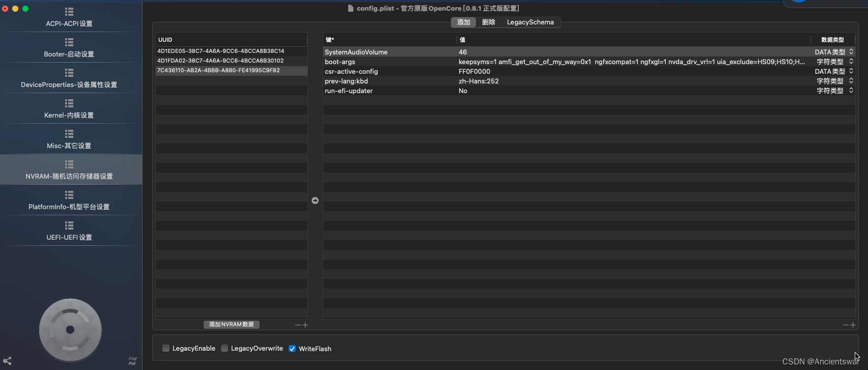Open PlatformInfo section list icon
This screenshot has height=370, width=868.
click(69, 195)
